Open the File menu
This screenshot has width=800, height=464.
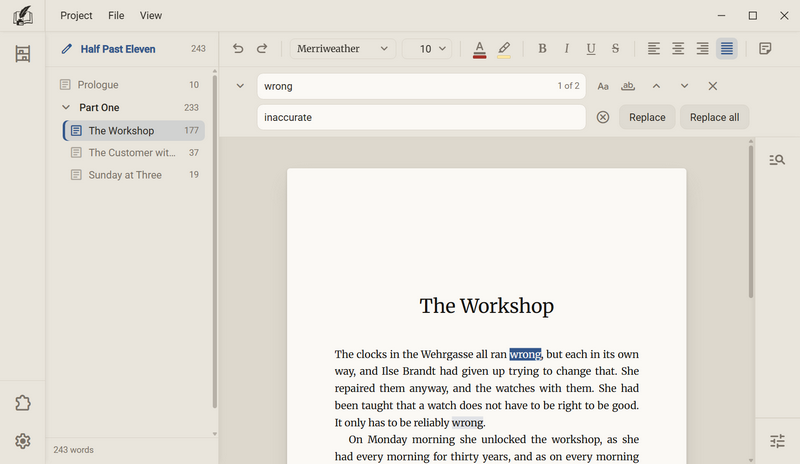[116, 15]
